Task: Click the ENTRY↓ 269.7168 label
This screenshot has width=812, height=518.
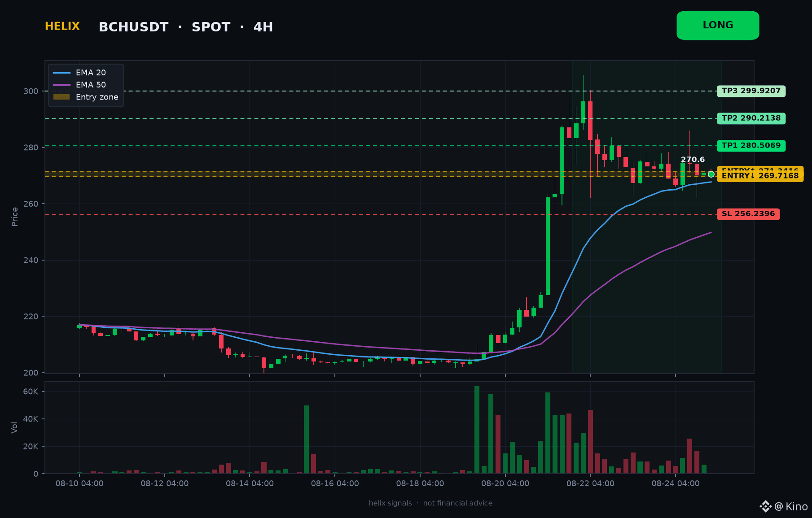Action: coord(760,176)
